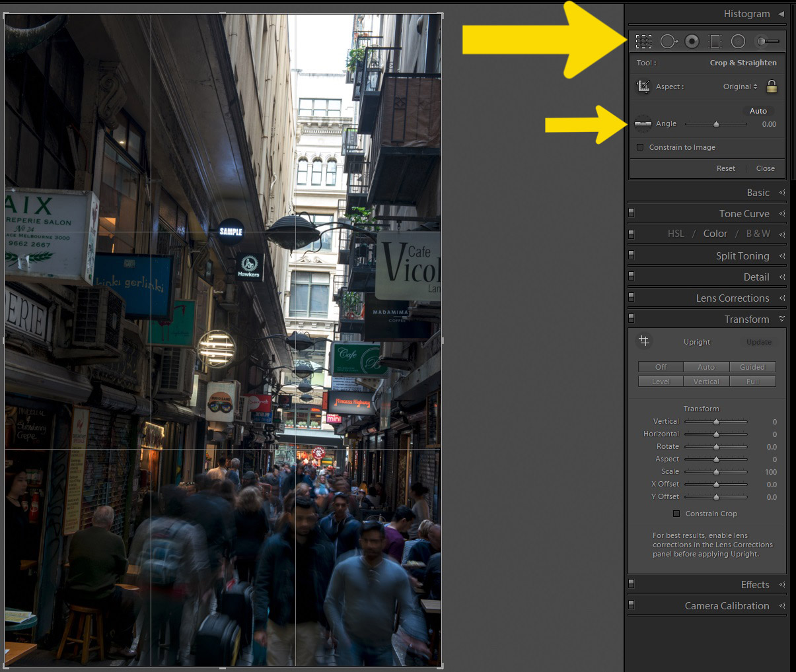Click Reset in the crop panel
This screenshot has height=672, width=796.
point(725,168)
